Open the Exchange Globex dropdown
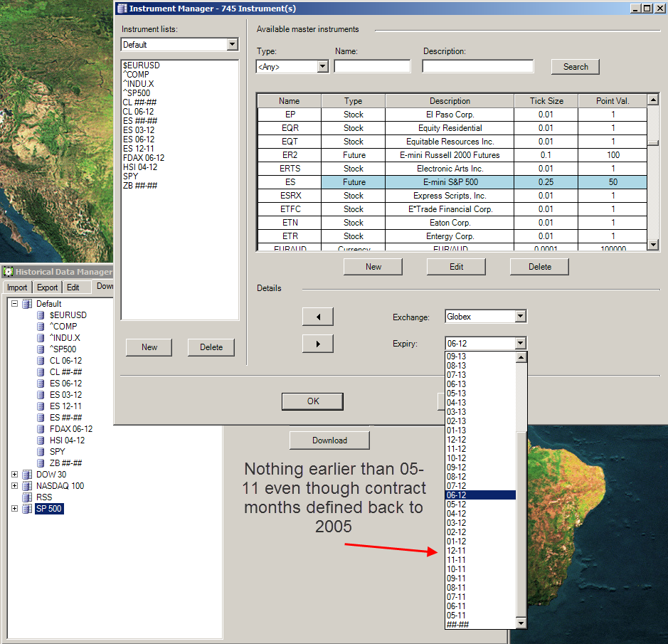 coord(520,317)
